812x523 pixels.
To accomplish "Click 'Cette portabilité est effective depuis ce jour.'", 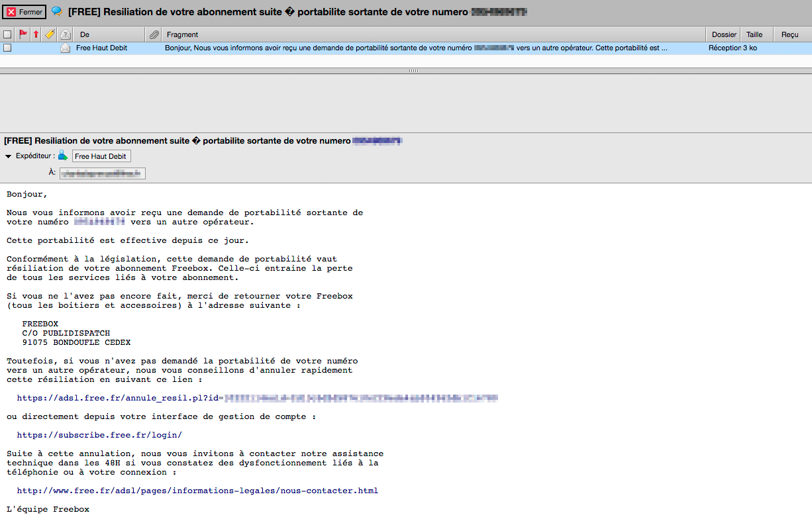I will (x=128, y=240).
